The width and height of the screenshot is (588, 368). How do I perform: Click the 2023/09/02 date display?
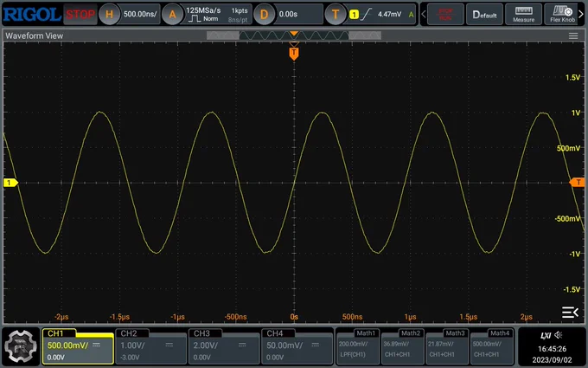(x=552, y=359)
